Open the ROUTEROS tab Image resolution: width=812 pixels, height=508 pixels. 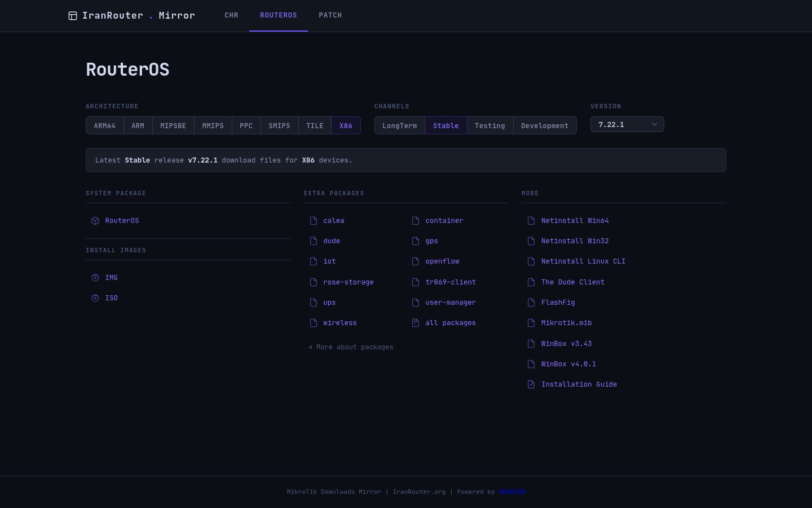[279, 15]
